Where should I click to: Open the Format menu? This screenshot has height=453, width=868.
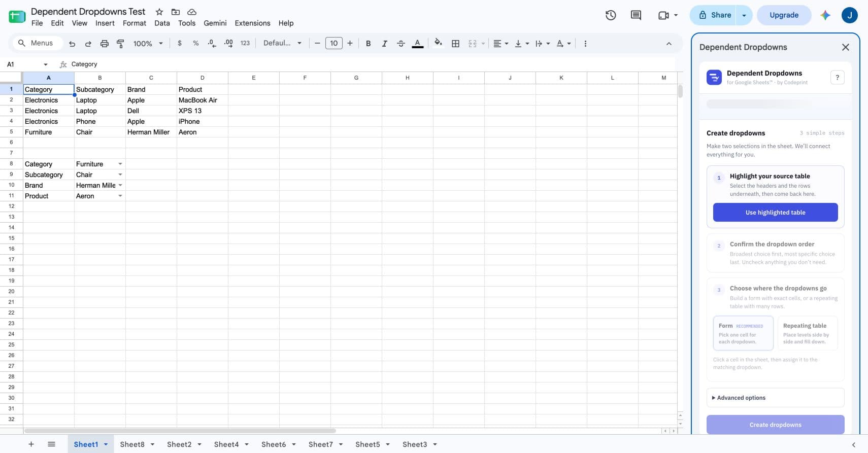[x=135, y=23]
